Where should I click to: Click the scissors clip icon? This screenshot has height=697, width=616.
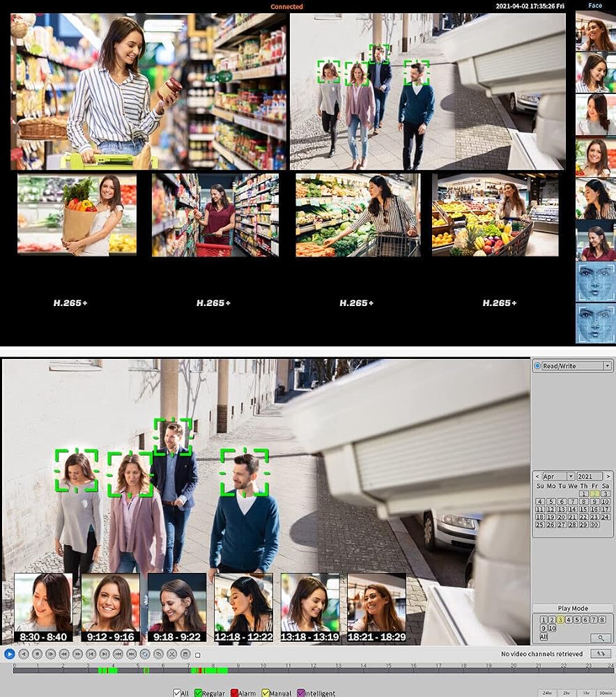pyautogui.click(x=171, y=654)
